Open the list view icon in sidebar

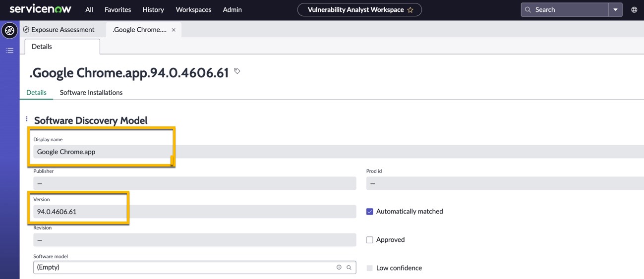click(9, 51)
